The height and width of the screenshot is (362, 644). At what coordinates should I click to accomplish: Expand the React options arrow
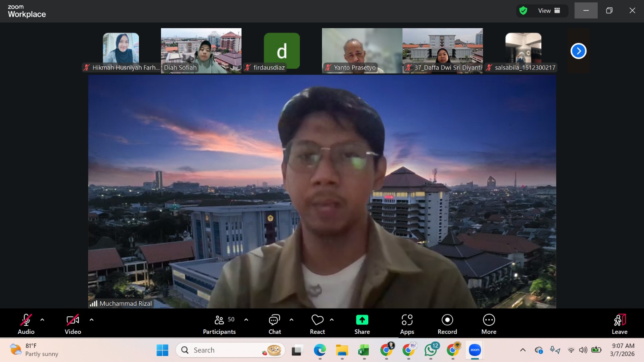pyautogui.click(x=332, y=320)
